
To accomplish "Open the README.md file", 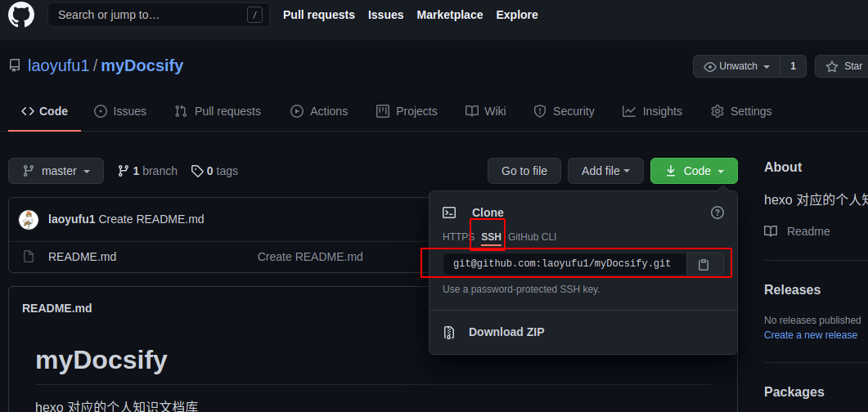I will point(83,257).
